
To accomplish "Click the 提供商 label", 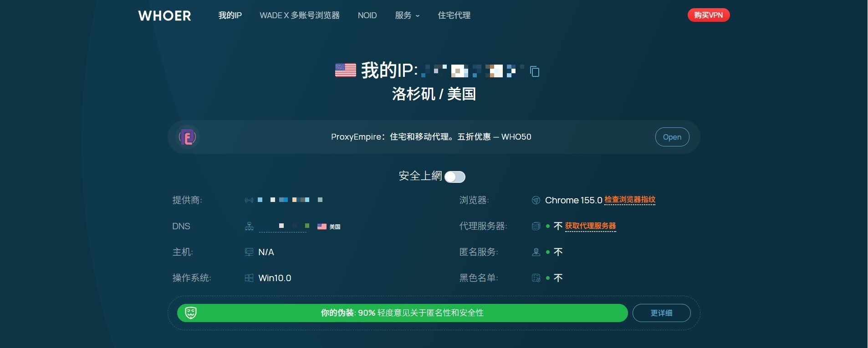I will pos(187,200).
